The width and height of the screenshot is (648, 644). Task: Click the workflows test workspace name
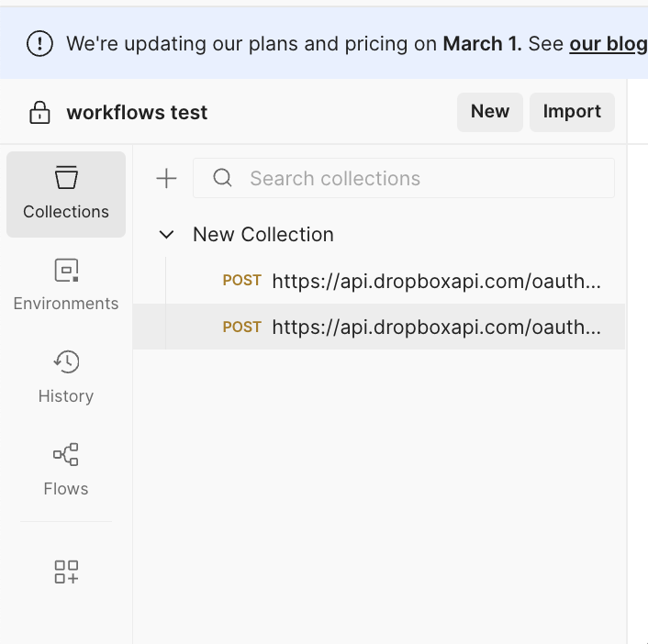137,113
